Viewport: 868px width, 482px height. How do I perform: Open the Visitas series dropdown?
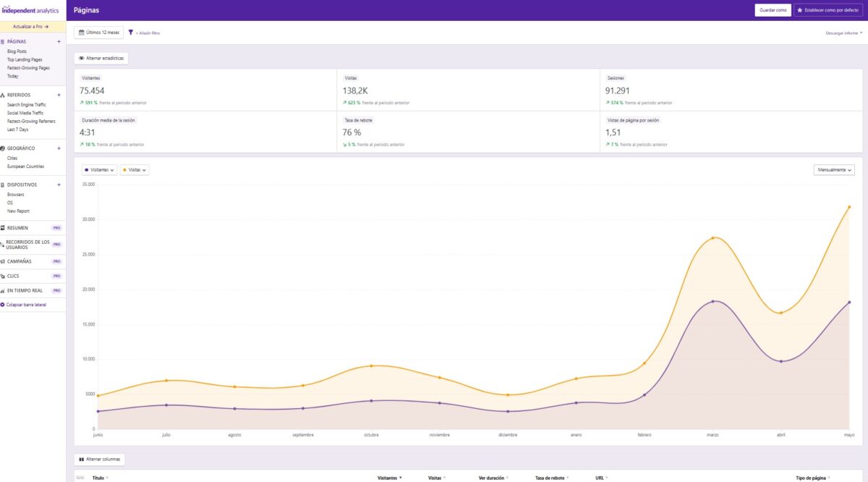click(135, 170)
